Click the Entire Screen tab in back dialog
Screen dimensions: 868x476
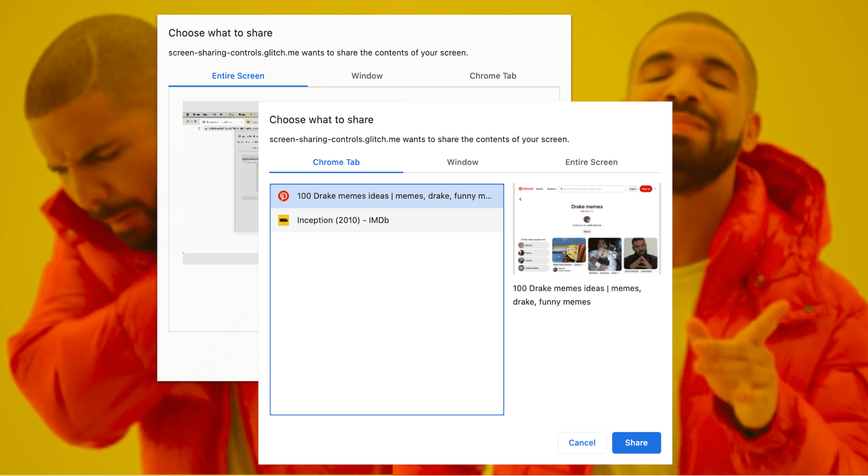point(238,75)
